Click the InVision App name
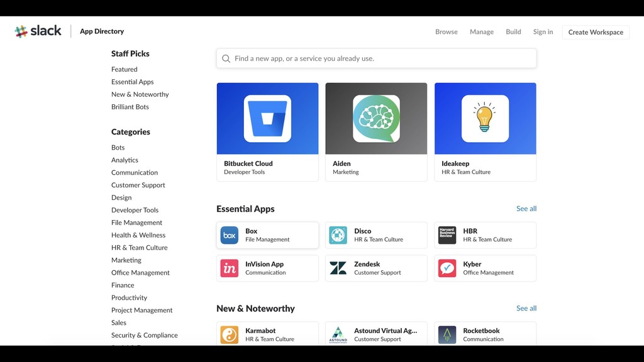The height and width of the screenshot is (362, 644). tap(265, 265)
